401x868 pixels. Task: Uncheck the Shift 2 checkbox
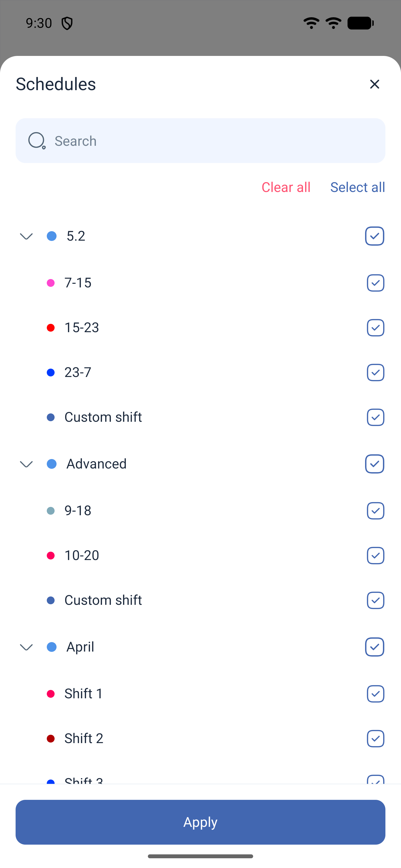pyautogui.click(x=375, y=738)
